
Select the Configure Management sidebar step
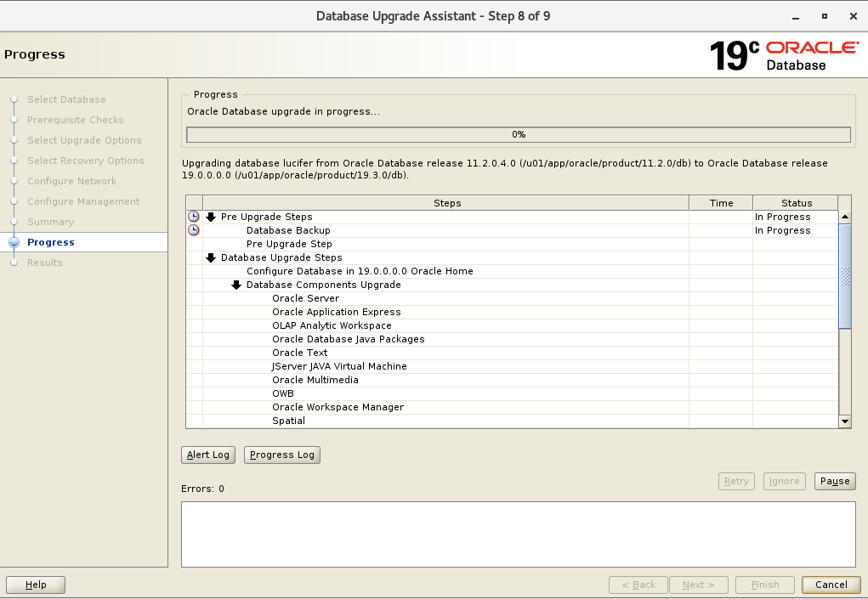83,202
